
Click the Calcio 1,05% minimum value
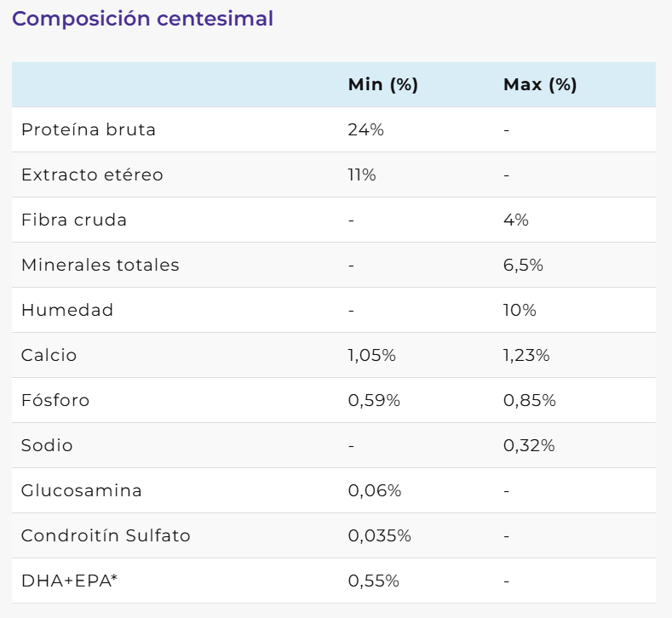coord(371,355)
